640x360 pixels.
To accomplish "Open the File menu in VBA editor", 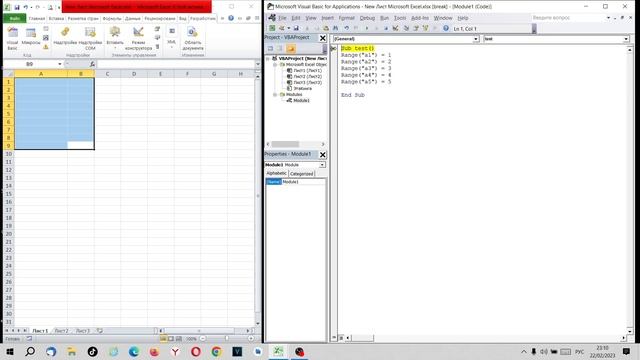I will pyautogui.click(x=282, y=18).
